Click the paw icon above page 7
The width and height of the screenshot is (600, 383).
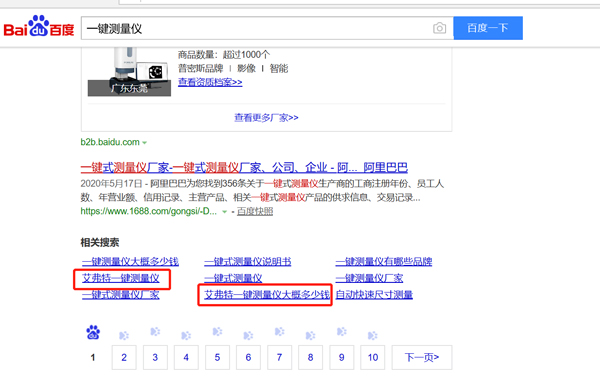[x=279, y=331]
